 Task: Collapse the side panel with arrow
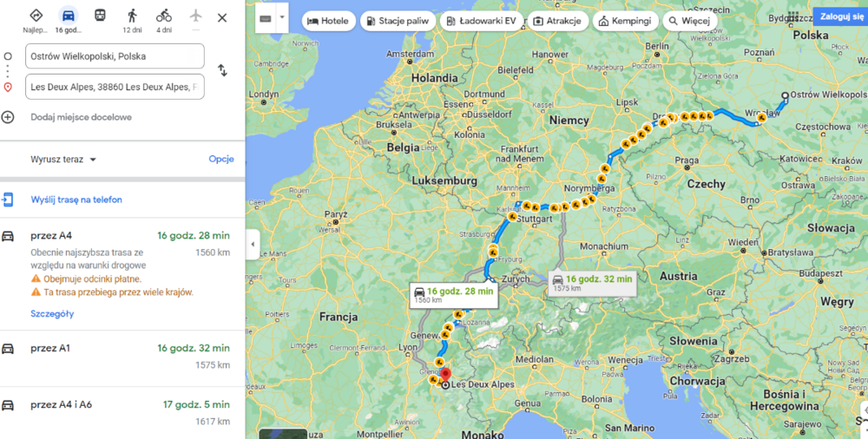pos(253,245)
